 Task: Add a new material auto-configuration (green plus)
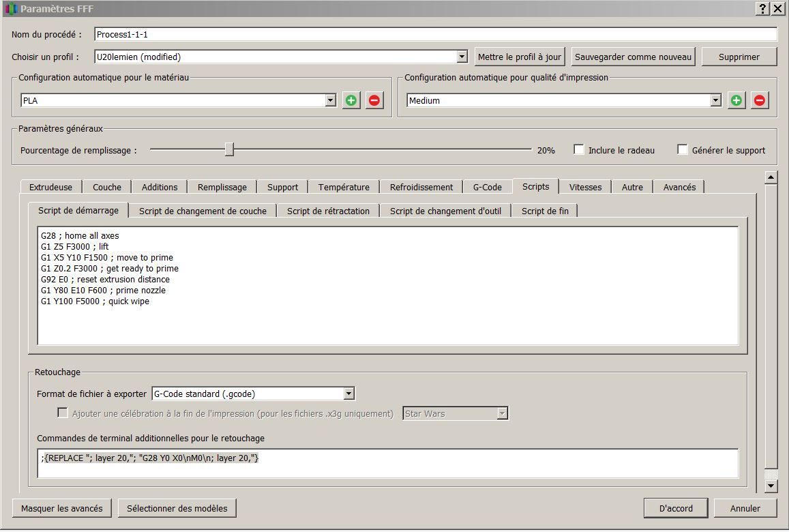(351, 100)
